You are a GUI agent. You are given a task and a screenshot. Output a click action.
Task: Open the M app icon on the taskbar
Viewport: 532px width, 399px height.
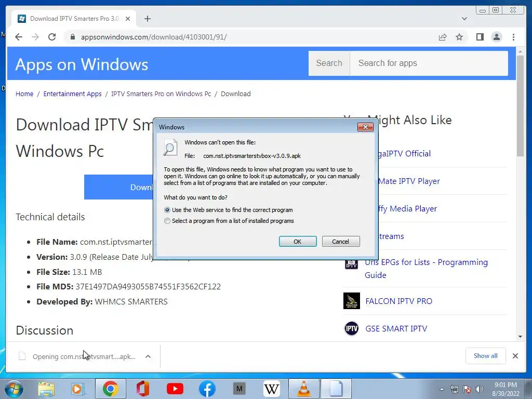click(239, 389)
